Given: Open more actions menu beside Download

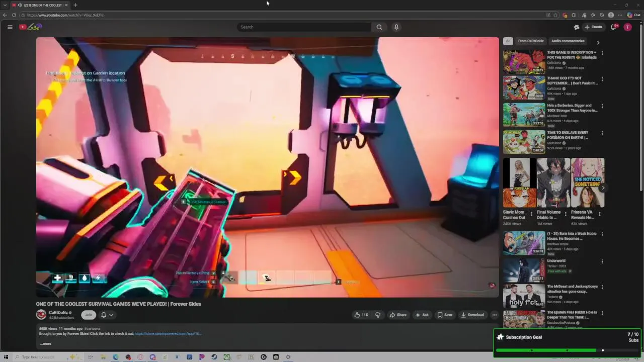Looking at the screenshot, I should click(494, 315).
